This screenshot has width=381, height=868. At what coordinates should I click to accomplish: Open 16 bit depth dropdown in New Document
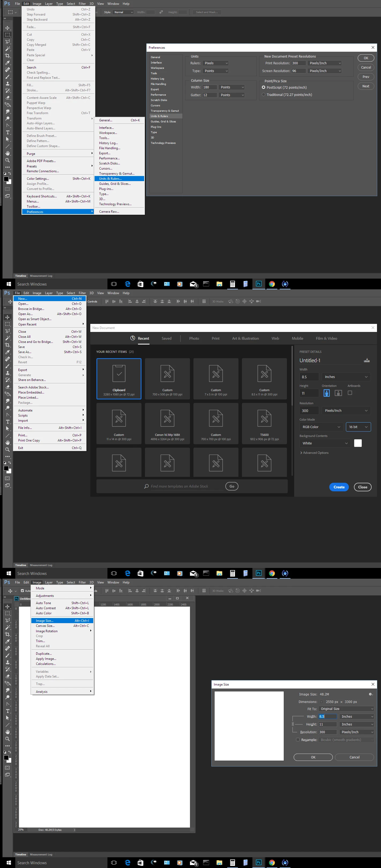tap(358, 427)
